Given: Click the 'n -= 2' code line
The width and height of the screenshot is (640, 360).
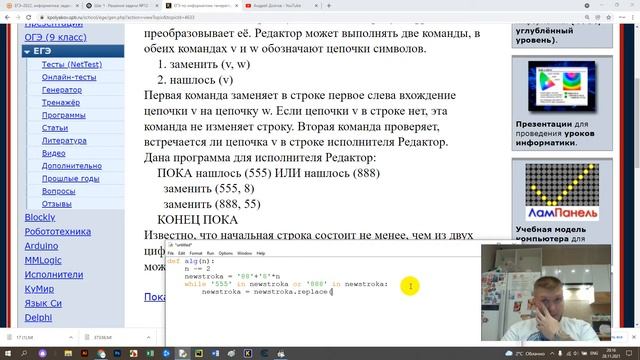Looking at the screenshot, I should pos(197,269).
